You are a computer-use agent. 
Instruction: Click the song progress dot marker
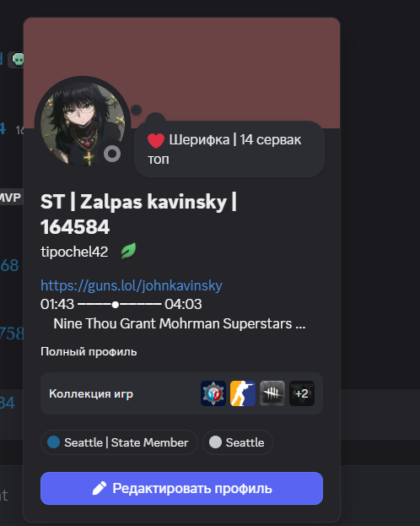click(x=116, y=305)
